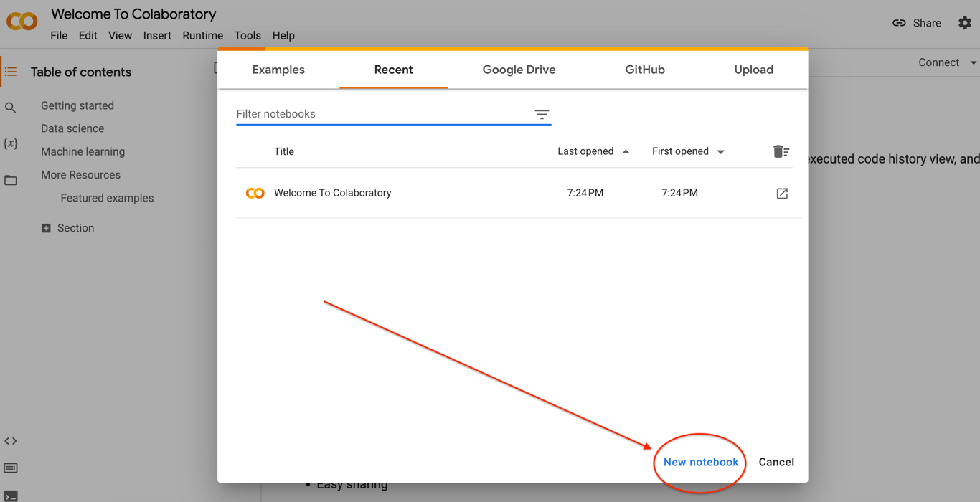
Task: Open the command palette icon
Action: click(11, 468)
